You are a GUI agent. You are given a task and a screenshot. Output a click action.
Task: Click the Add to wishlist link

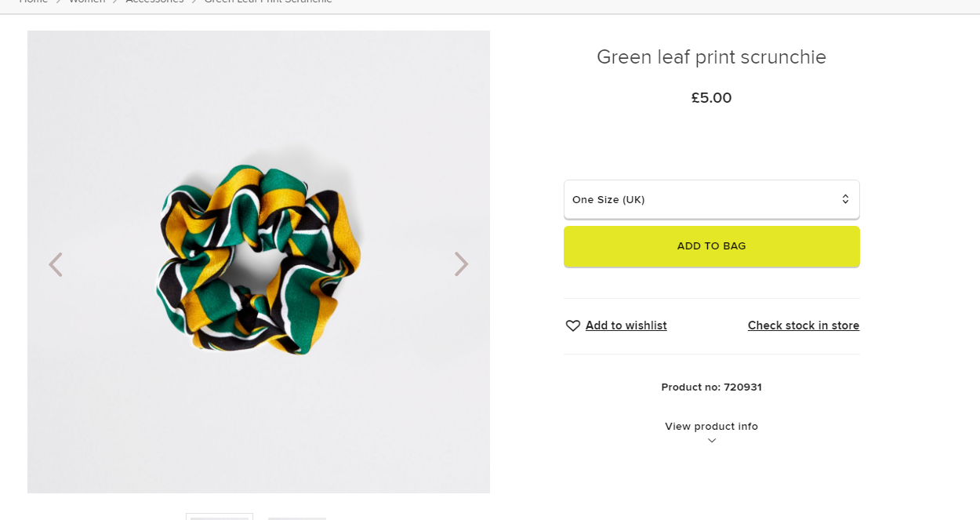click(626, 325)
